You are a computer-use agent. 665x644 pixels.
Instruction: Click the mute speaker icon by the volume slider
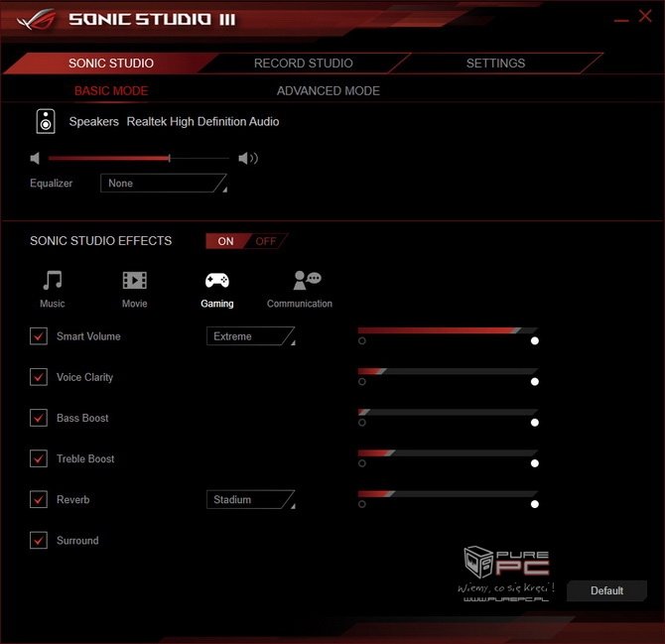click(x=35, y=159)
